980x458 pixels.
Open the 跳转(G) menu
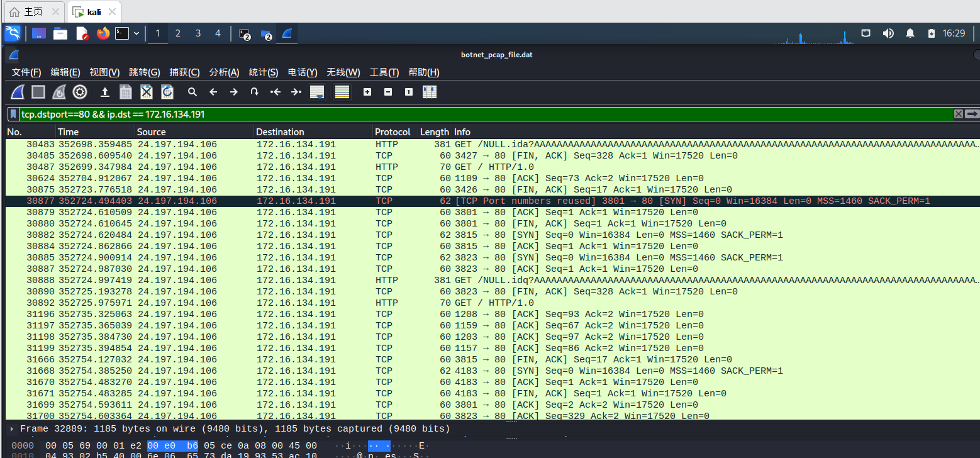[x=145, y=72]
